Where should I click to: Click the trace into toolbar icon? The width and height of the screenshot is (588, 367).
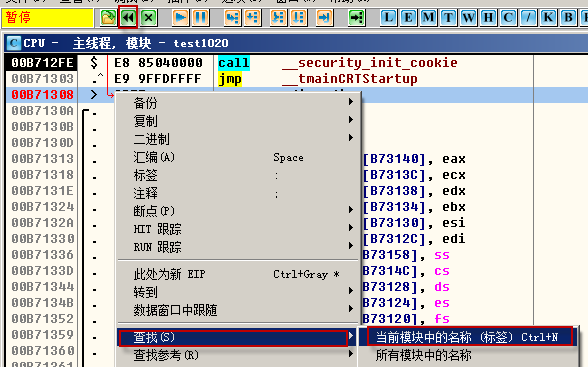(278, 17)
